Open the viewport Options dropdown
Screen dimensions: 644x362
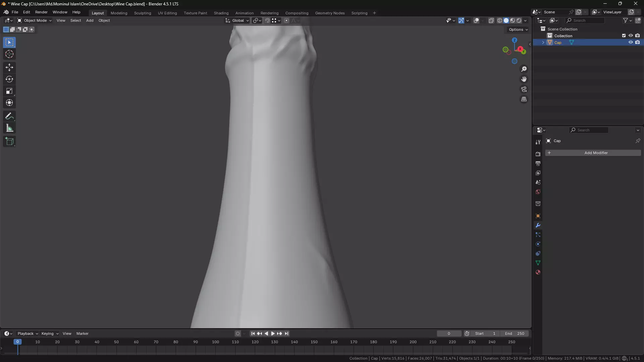[518, 29]
